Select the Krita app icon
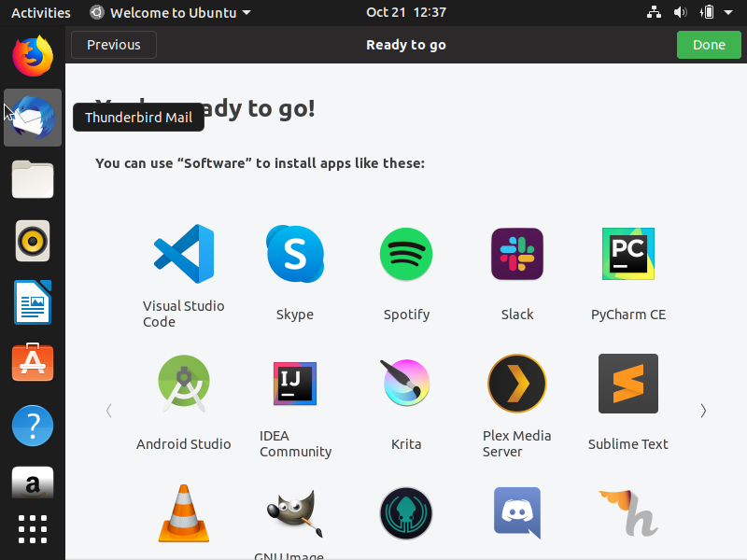Screen dimensions: 747x560 [x=406, y=383]
